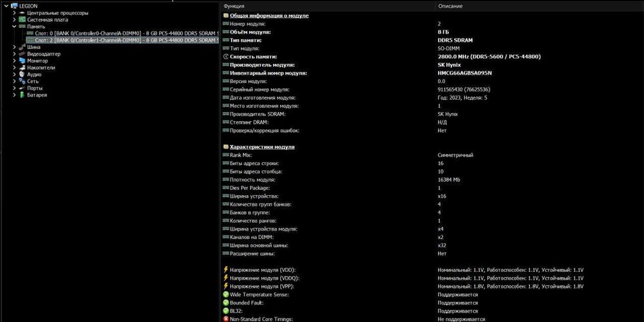Click the Центральные процессоры CPU icon
This screenshot has height=322, width=644.
(x=22, y=13)
